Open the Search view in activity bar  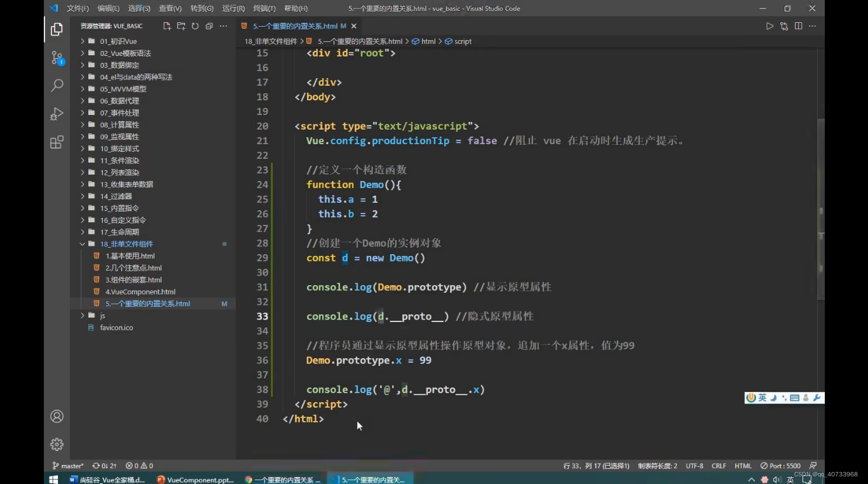57,85
